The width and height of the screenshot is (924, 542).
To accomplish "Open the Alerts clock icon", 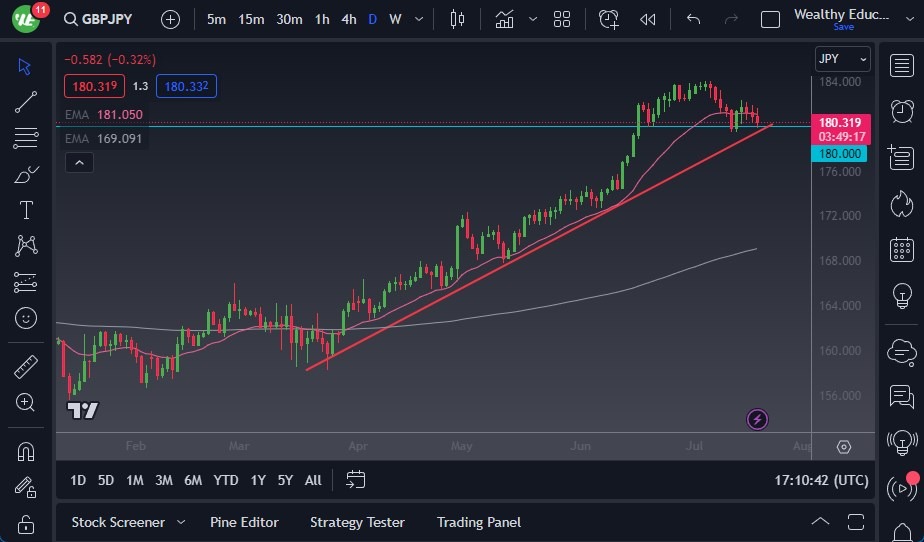I will point(901,110).
